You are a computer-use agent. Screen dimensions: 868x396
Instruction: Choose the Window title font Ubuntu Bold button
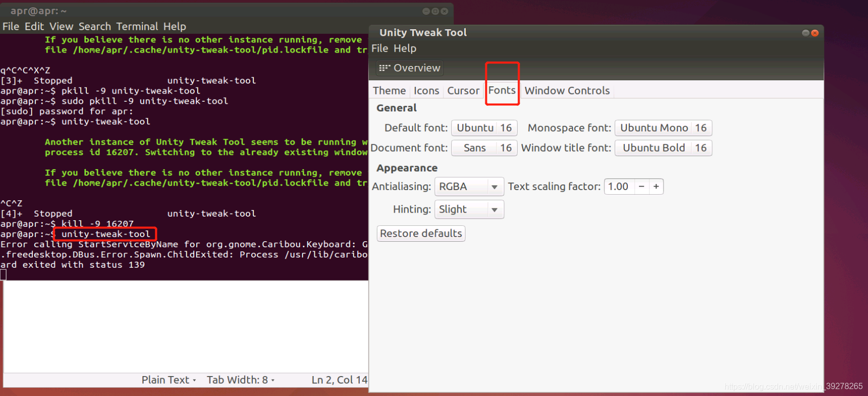pyautogui.click(x=663, y=148)
